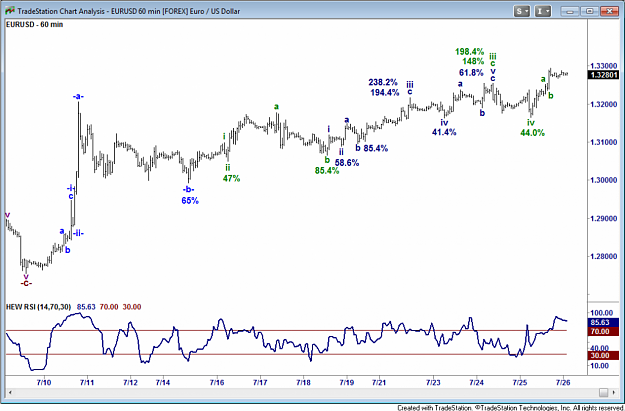Click the 85.63 RSI value marker on the axis

[603, 323]
